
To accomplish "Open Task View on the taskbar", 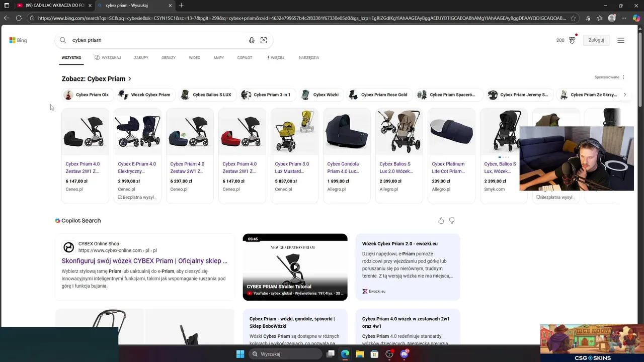I will pyautogui.click(x=331, y=354).
